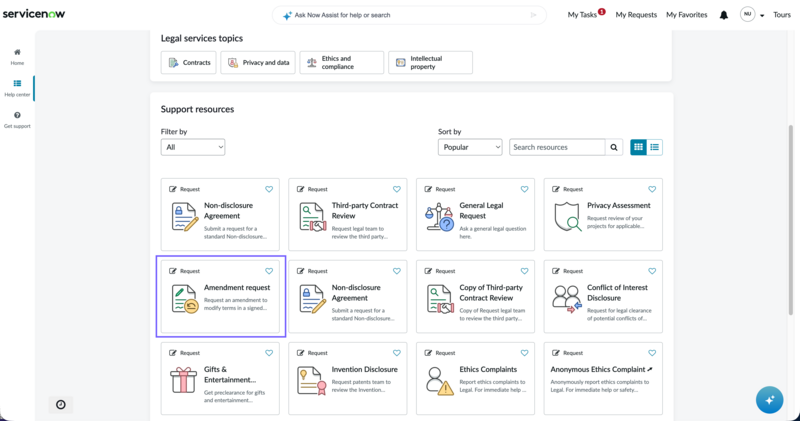Open the Intellectual property topic

[430, 62]
